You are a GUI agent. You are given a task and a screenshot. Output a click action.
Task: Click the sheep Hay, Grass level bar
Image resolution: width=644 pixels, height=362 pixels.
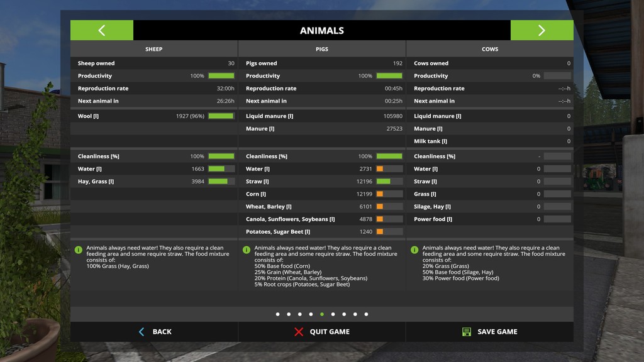[x=221, y=182]
